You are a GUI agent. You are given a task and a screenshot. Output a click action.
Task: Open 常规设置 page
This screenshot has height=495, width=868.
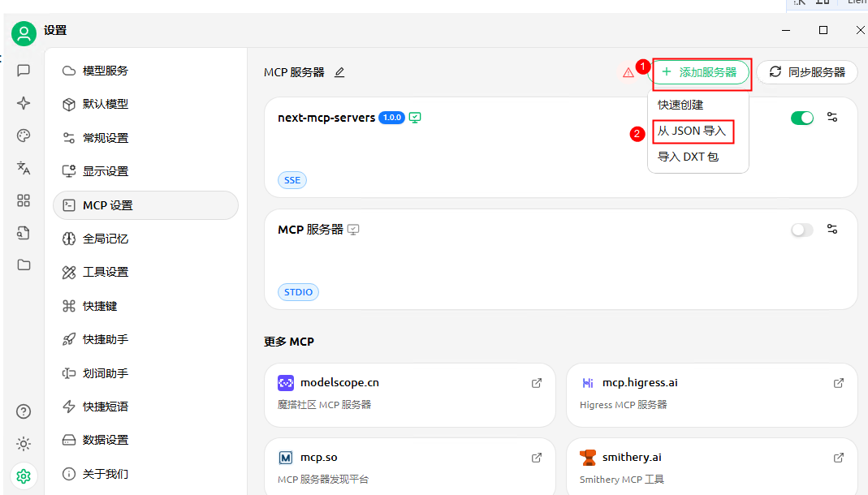tap(145, 138)
